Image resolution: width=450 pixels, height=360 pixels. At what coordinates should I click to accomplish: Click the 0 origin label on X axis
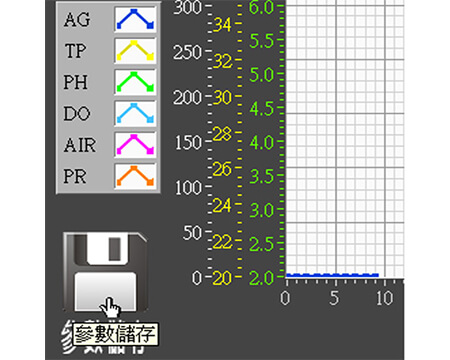285,298
